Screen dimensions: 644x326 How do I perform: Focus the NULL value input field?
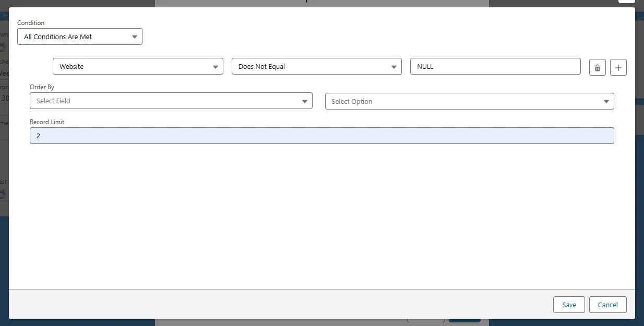point(495,67)
